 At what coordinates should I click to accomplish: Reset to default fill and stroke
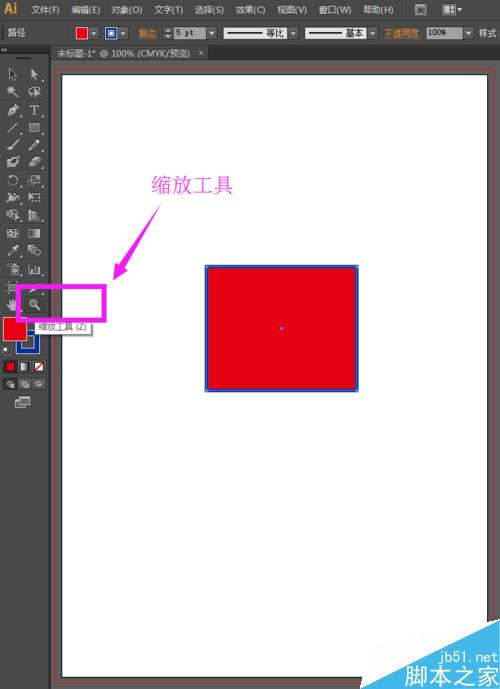6,350
